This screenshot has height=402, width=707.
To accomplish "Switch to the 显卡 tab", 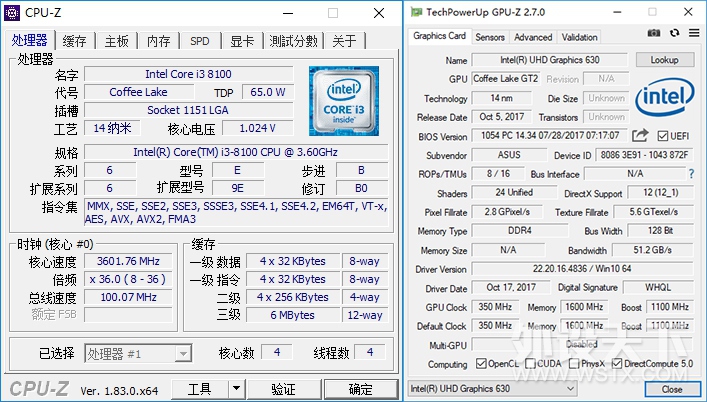I will pyautogui.click(x=242, y=41).
